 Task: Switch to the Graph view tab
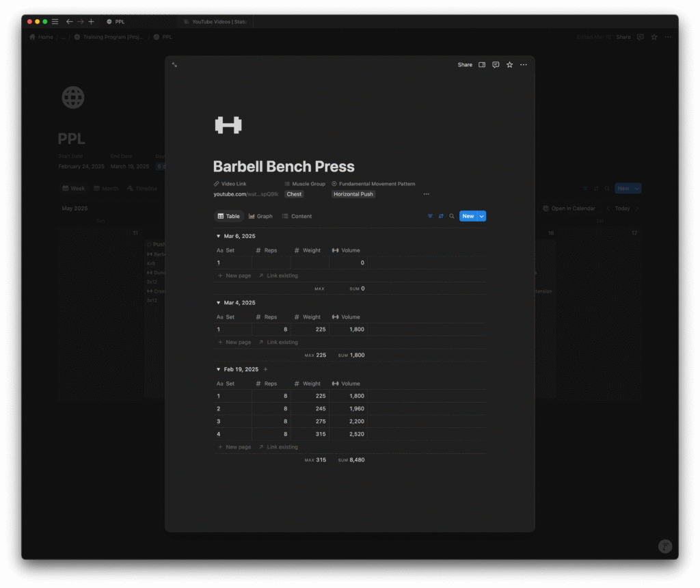[260, 216]
